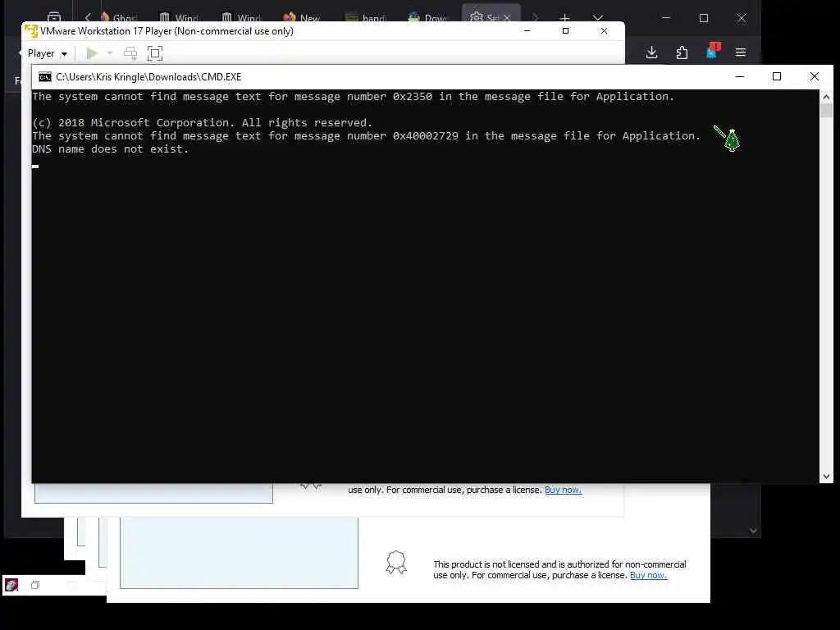Screen dimensions: 840x630
Task: Click the message number 0x2350 text
Action: [412, 97]
